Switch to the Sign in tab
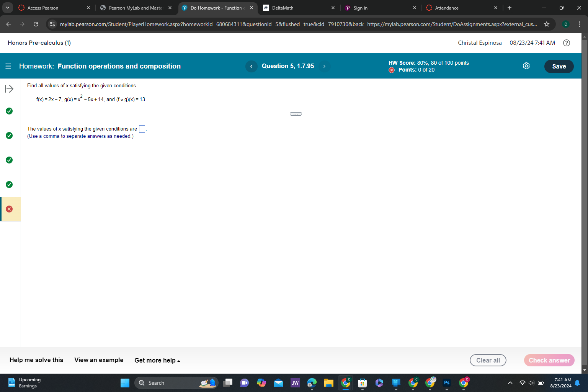Viewport: 588px width, 392px height. click(381, 8)
